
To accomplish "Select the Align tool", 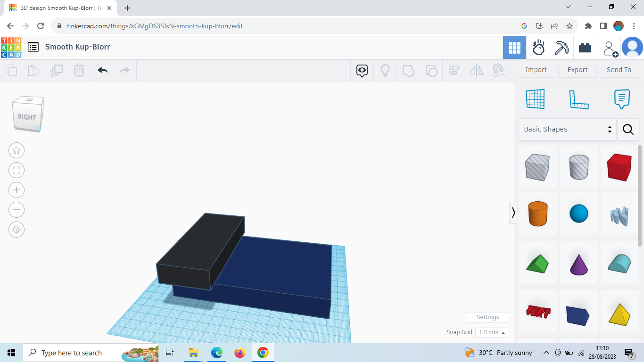I will (454, 70).
